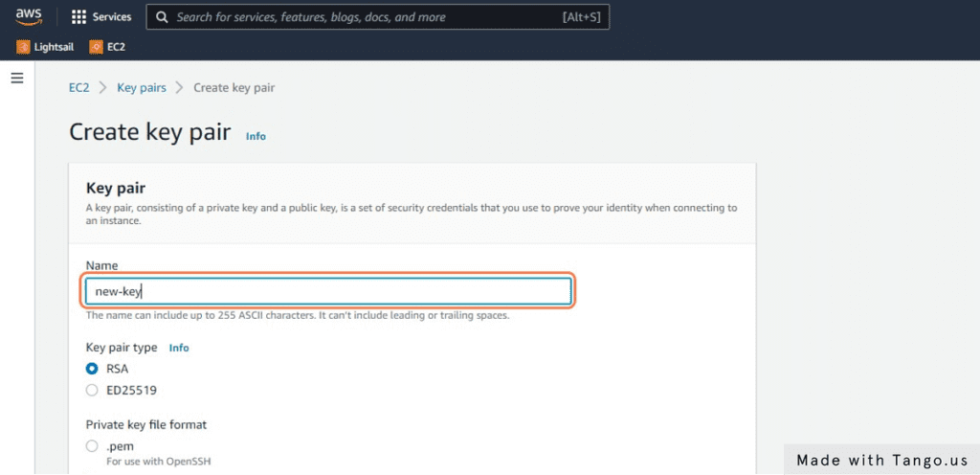The height and width of the screenshot is (475, 980).
Task: Click the 'Create key pair' breadcrumb text
Action: point(234,87)
